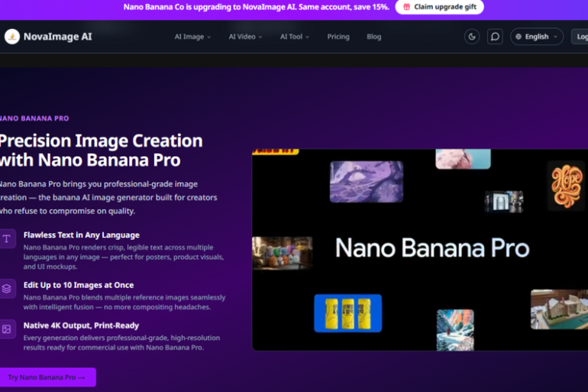588x392 pixels.
Task: Click the NovaImage AI brand name
Action: pos(57,37)
